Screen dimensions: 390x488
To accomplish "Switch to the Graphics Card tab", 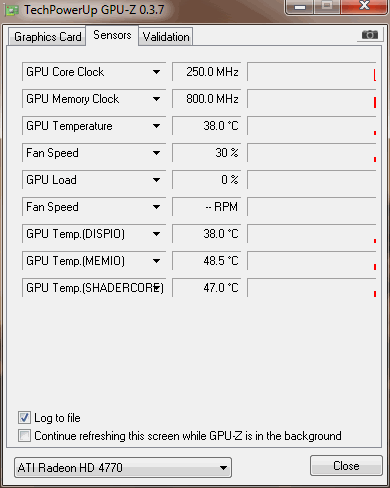I will coord(47,37).
